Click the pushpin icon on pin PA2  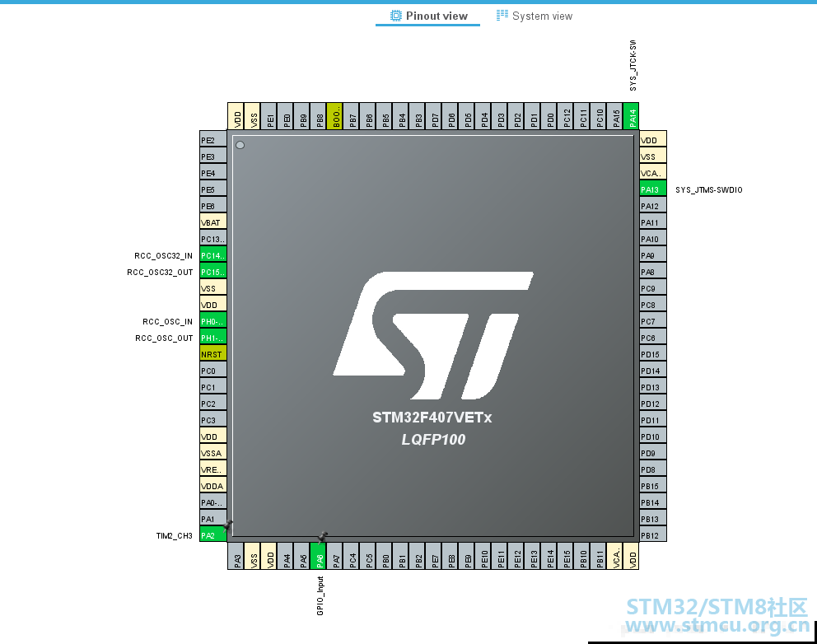tap(227, 525)
